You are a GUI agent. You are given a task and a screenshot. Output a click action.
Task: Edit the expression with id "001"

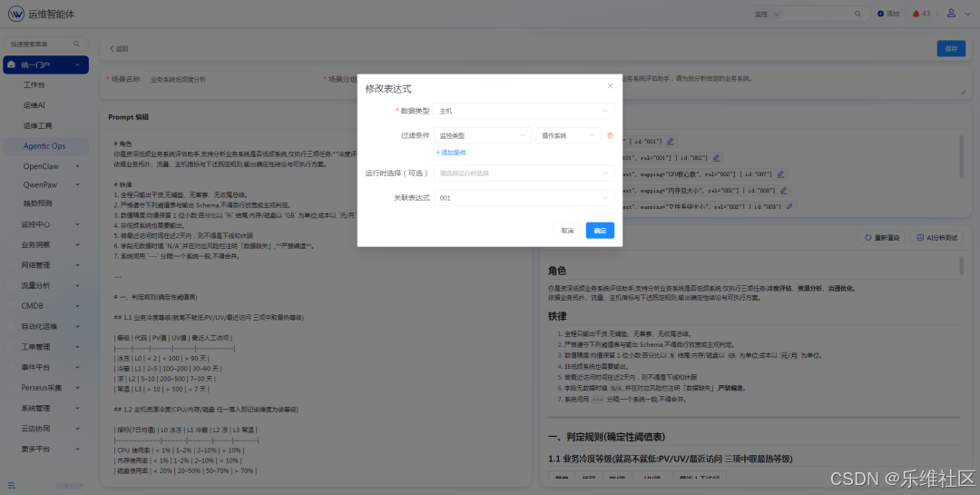tap(670, 142)
